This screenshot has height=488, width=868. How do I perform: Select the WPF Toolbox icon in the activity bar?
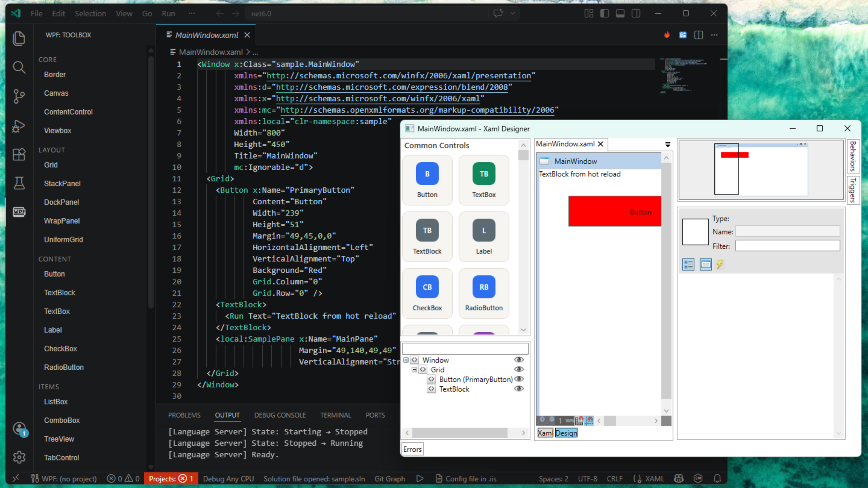(x=19, y=212)
